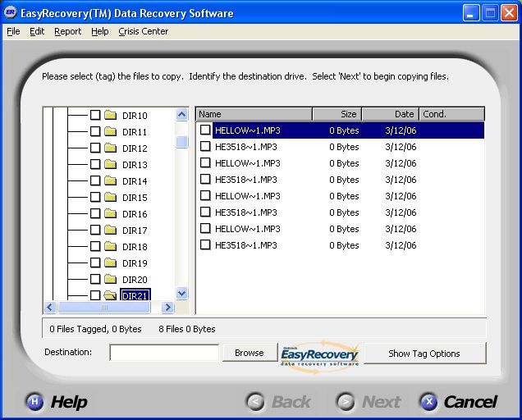Select the DIR19 tree item label
Screen dimensions: 522x420
click(135, 263)
